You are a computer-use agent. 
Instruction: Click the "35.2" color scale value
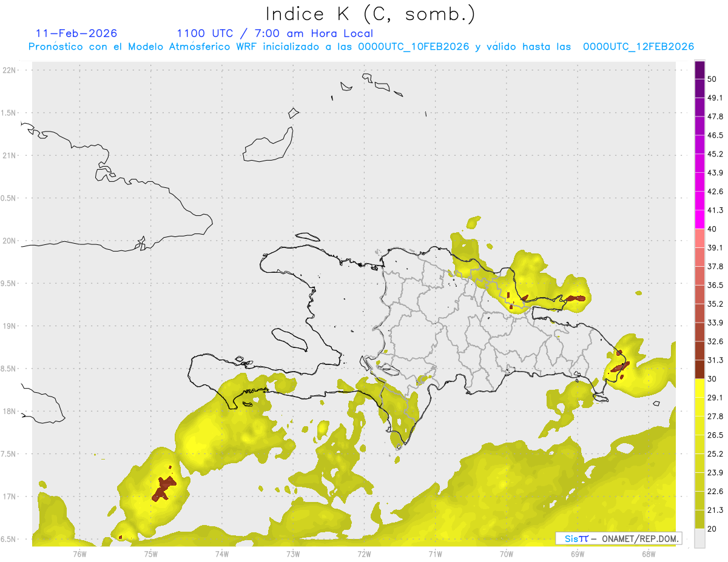point(715,304)
